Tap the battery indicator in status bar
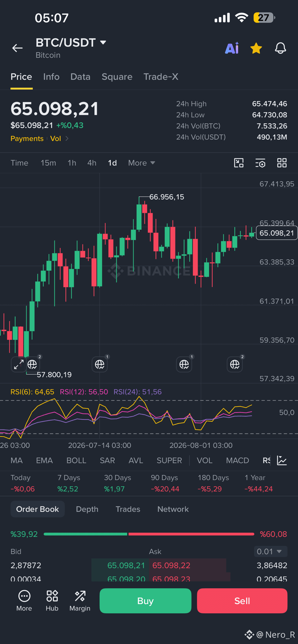The height and width of the screenshot is (644, 298). [264, 18]
